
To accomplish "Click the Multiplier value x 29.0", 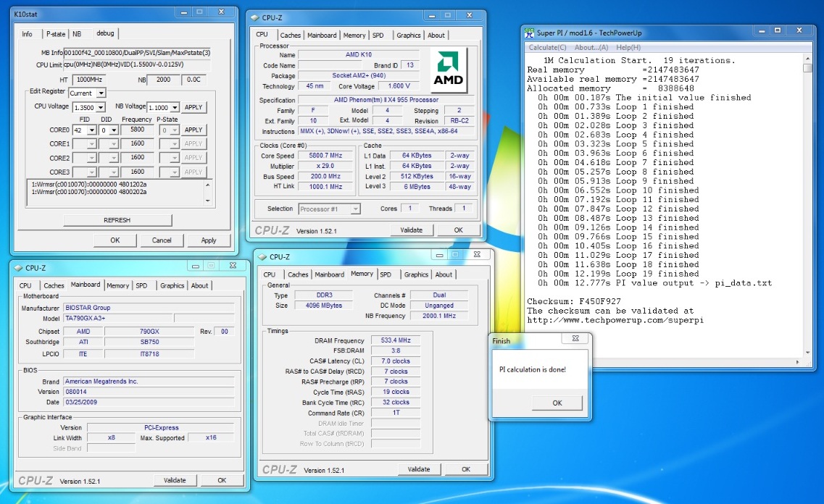I will pos(326,166).
